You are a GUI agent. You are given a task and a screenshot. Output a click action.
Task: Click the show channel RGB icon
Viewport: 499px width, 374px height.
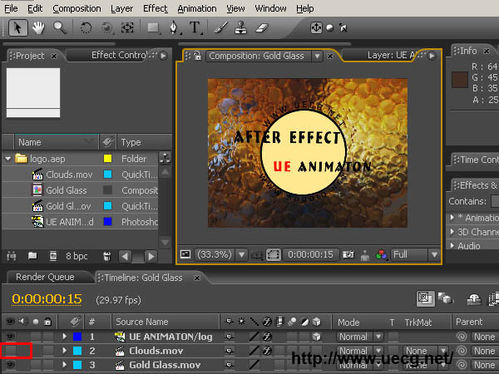381,255
